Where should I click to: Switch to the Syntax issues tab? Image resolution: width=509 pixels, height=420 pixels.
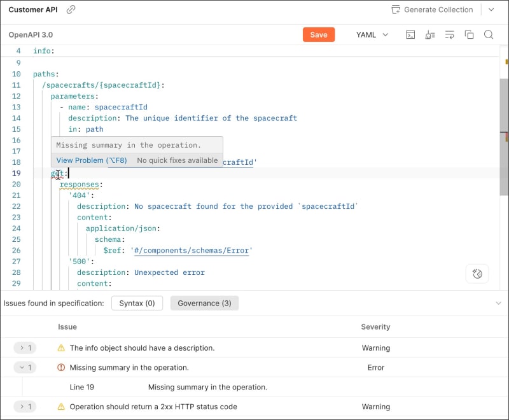click(x=137, y=303)
